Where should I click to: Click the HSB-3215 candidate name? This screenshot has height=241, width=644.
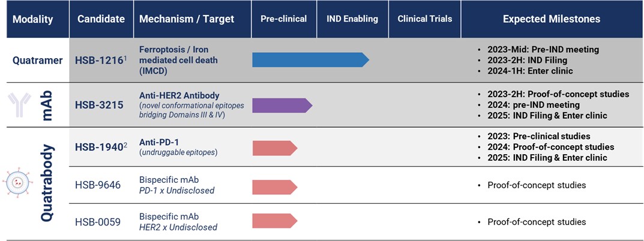tap(99, 105)
